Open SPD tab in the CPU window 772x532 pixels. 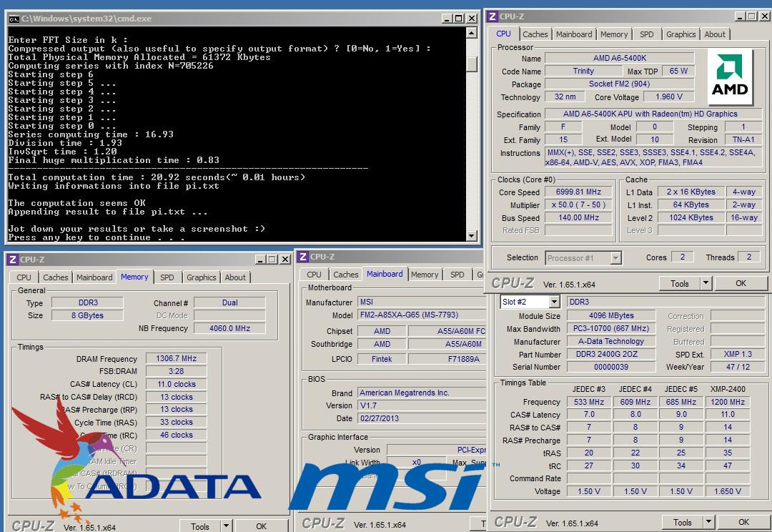(646, 34)
